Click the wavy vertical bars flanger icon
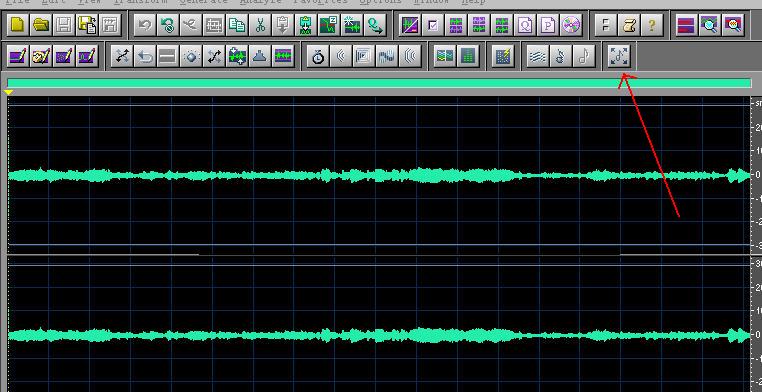The height and width of the screenshot is (392, 762). tap(387, 57)
